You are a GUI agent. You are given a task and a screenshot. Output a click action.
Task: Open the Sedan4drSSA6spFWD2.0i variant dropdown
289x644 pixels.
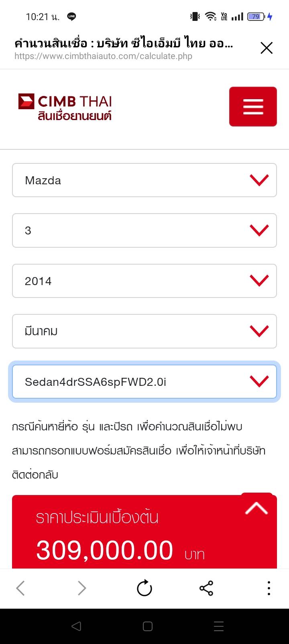coord(144,382)
